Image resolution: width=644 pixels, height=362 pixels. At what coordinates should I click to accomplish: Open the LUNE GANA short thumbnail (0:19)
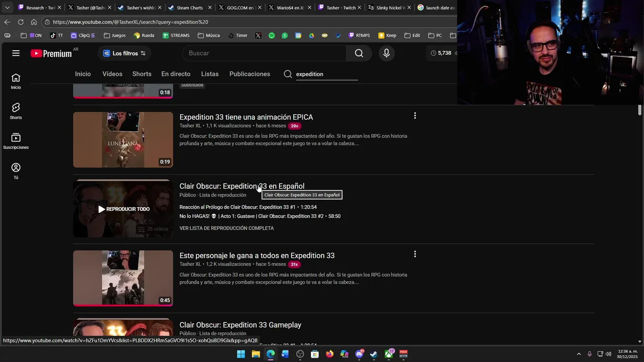(x=123, y=140)
